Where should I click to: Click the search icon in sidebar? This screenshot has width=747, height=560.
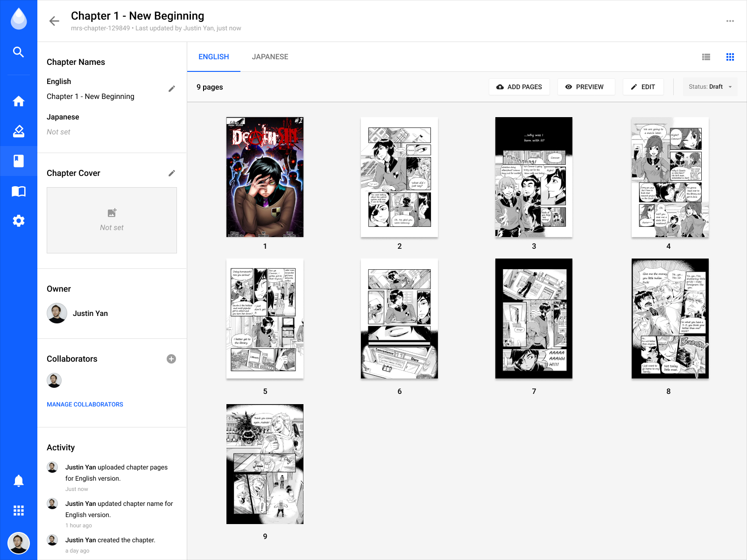pos(18,52)
